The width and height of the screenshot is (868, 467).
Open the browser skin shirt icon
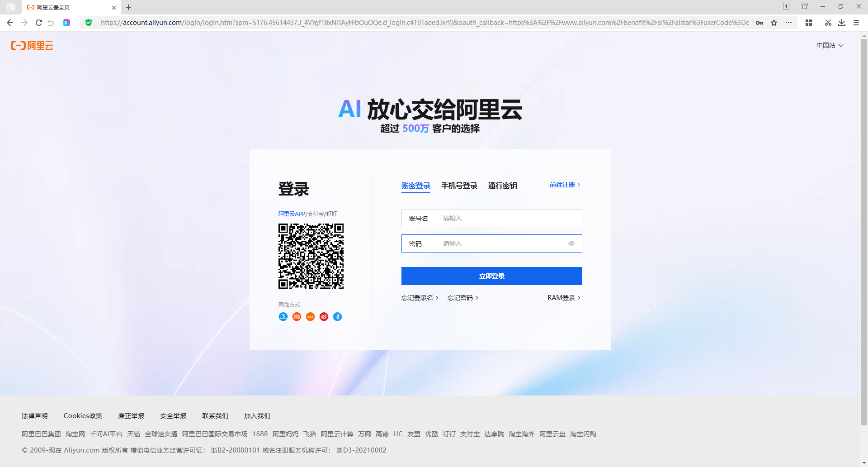(805, 6)
